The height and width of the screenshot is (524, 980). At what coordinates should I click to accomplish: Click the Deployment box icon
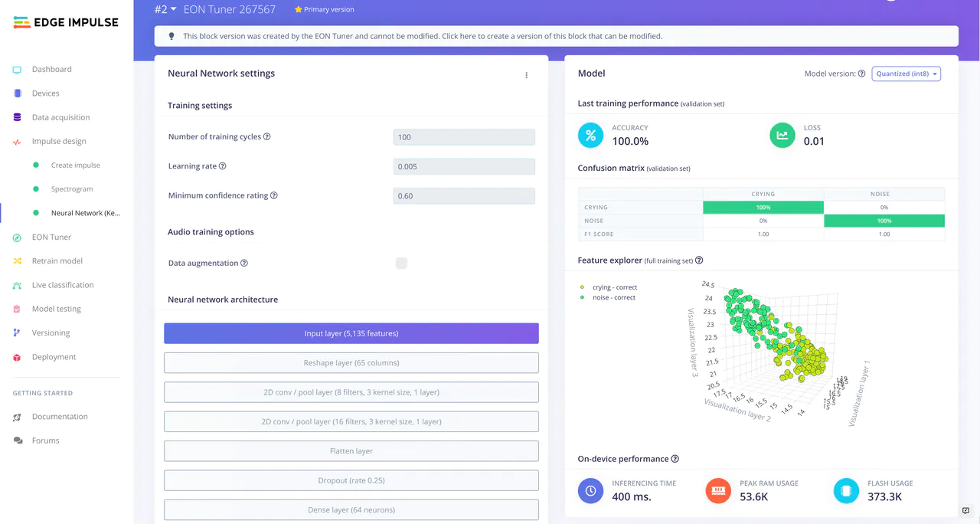(17, 357)
